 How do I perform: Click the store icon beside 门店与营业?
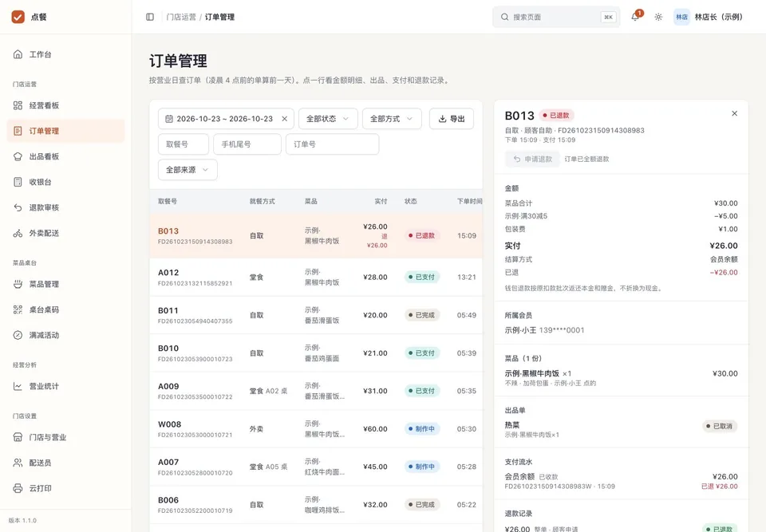pyautogui.click(x=18, y=437)
